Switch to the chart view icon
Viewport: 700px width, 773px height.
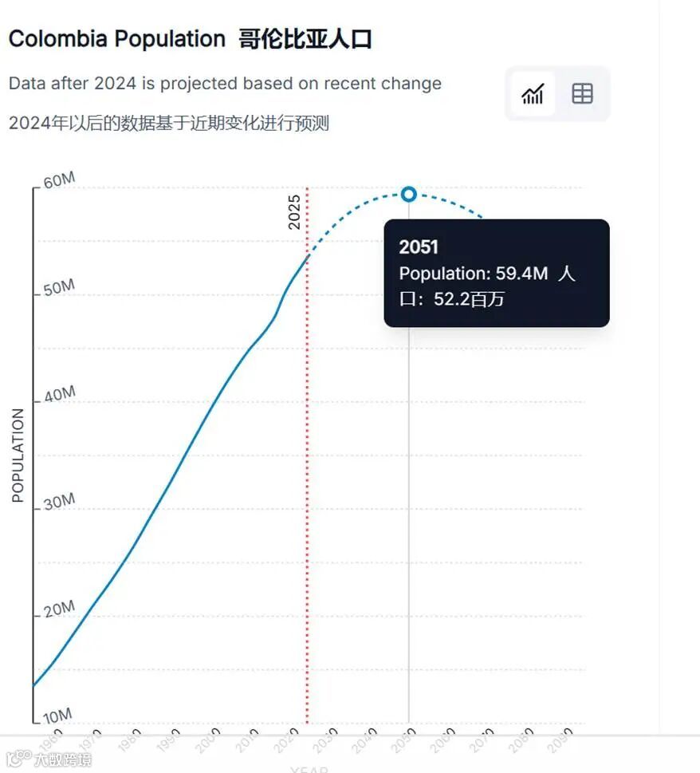click(533, 94)
